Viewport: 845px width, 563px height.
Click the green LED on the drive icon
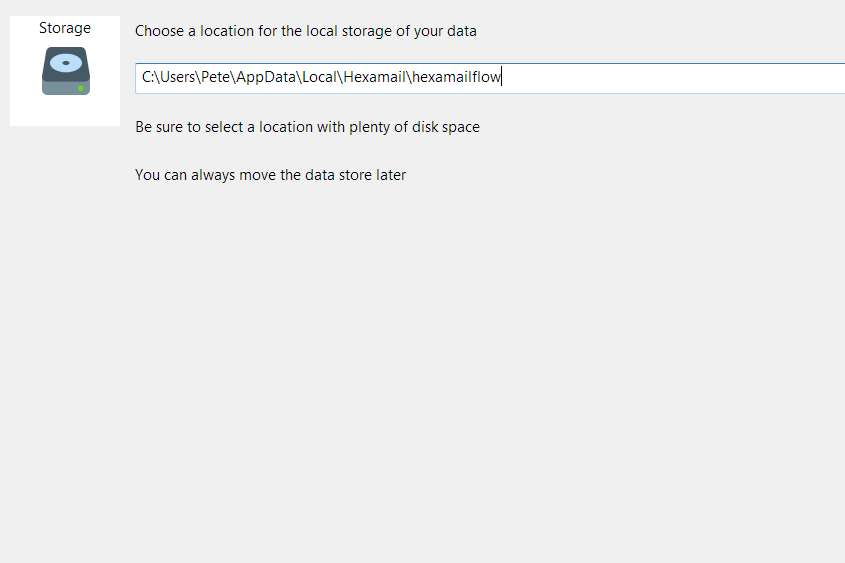pyautogui.click(x=80, y=88)
